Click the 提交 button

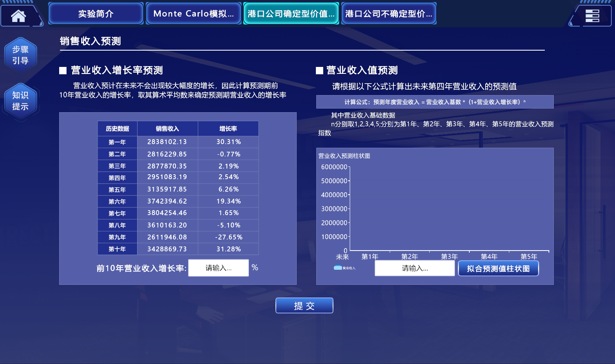[304, 306]
